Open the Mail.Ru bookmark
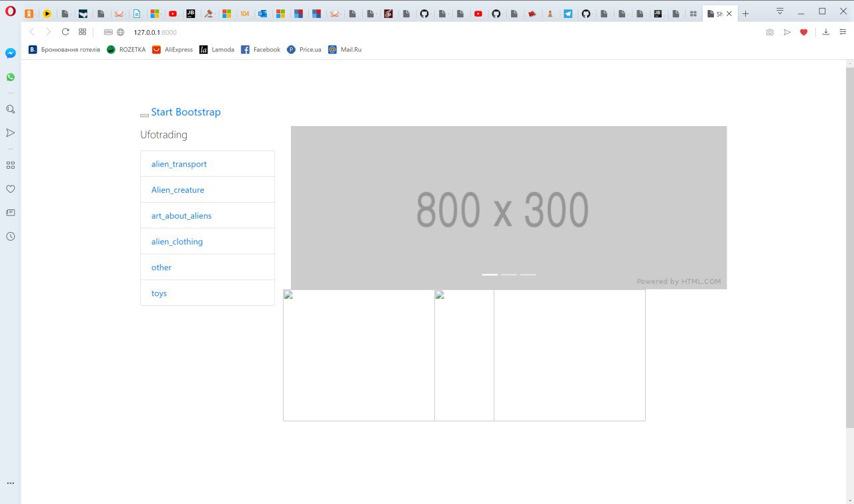The width and height of the screenshot is (854, 504). [x=345, y=49]
